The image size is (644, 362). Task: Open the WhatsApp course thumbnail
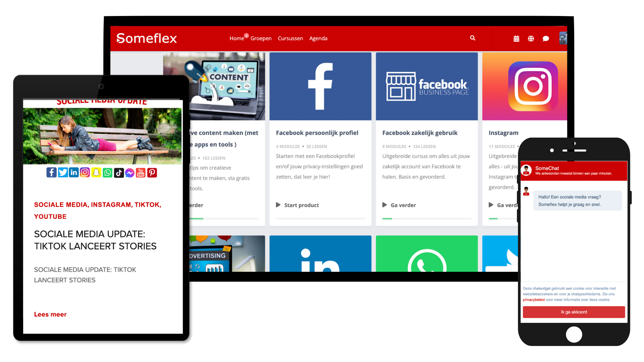(x=427, y=253)
